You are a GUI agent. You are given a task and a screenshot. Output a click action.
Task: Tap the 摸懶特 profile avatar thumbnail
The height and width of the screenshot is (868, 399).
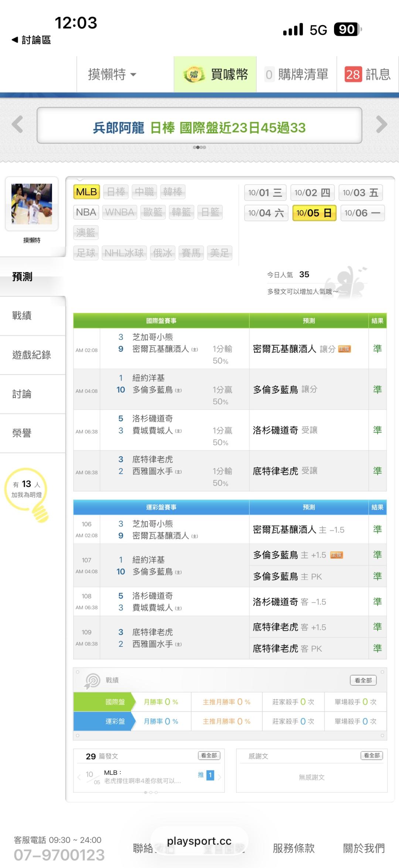point(32,204)
